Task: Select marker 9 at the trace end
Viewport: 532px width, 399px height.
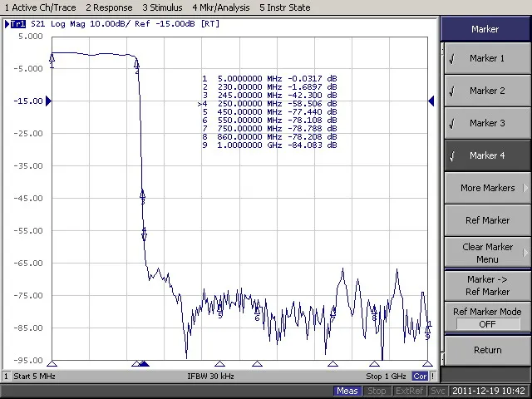Action: pyautogui.click(x=427, y=331)
